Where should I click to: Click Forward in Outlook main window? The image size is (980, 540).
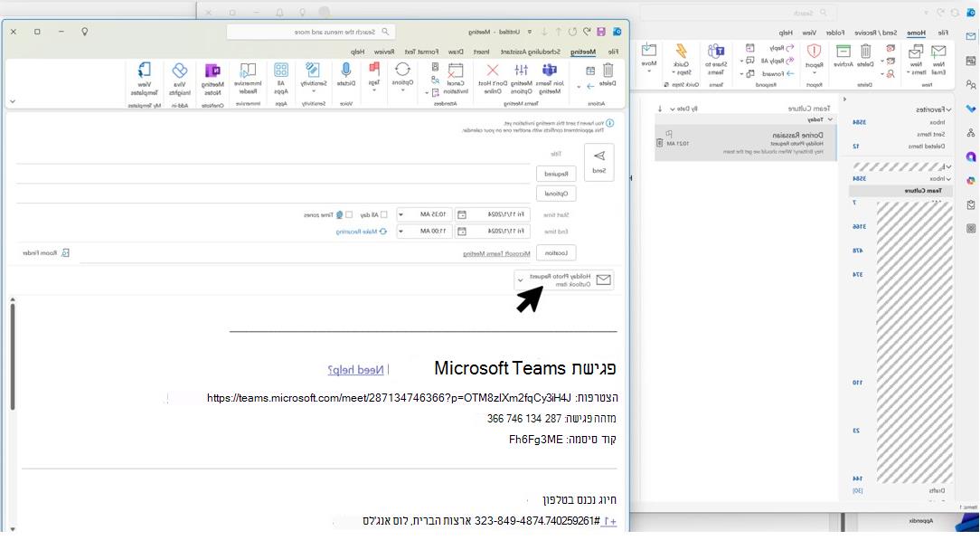coord(777,74)
